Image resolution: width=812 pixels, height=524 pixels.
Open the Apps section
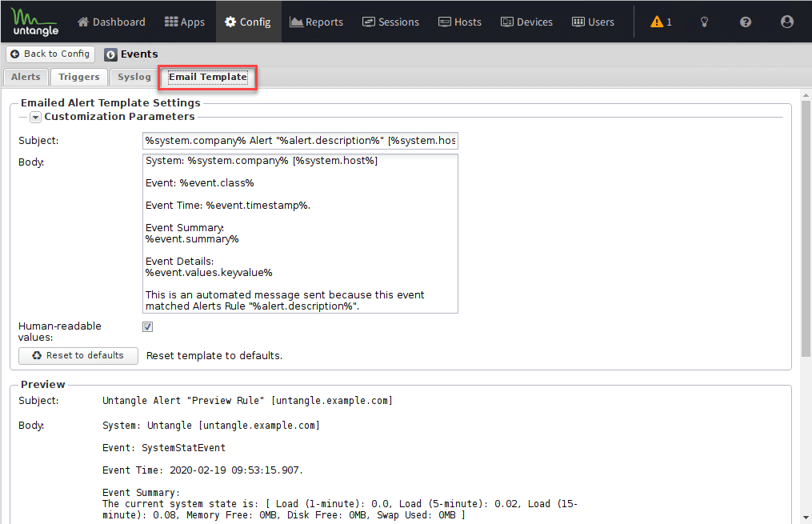click(184, 22)
